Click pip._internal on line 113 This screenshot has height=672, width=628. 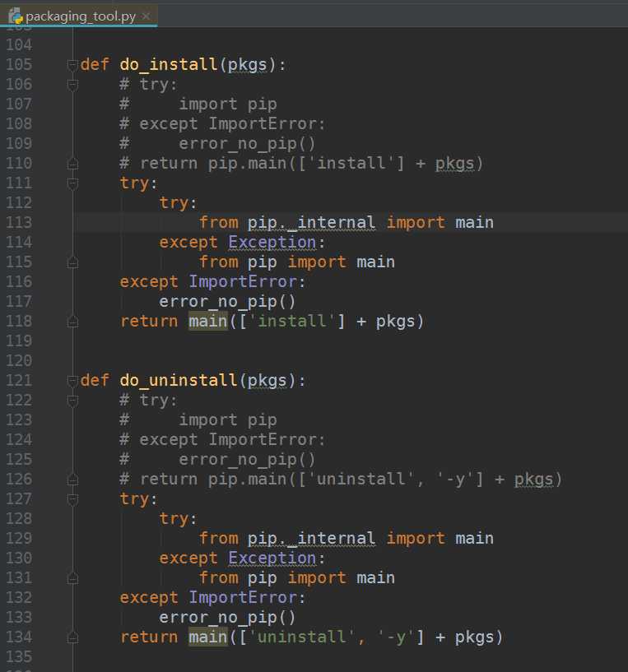click(311, 222)
